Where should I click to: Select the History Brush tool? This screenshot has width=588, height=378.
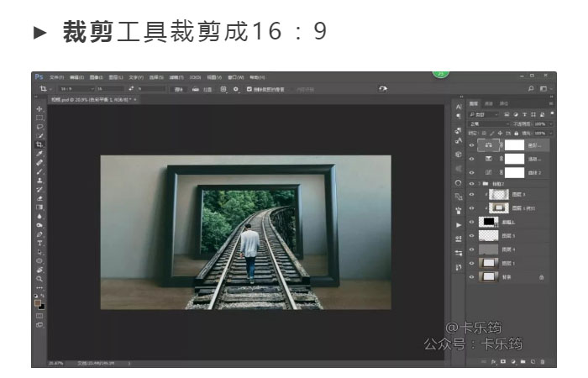tap(39, 189)
